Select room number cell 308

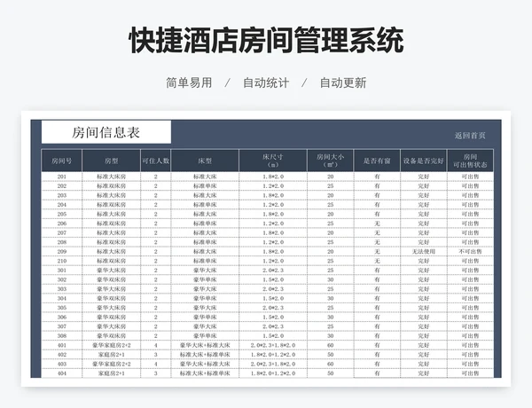(x=62, y=335)
